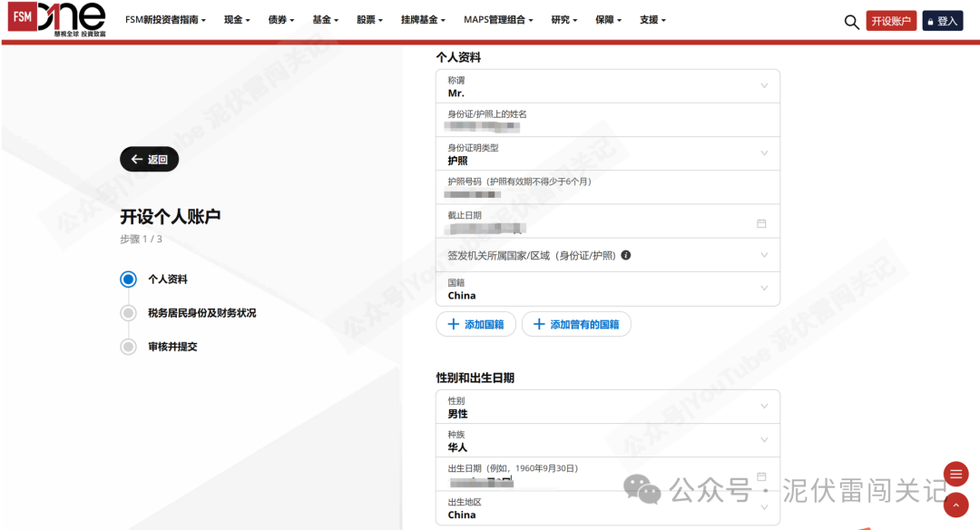980x530 pixels.
Task: Click the red scroll-to-top arrow button
Action: 955,505
